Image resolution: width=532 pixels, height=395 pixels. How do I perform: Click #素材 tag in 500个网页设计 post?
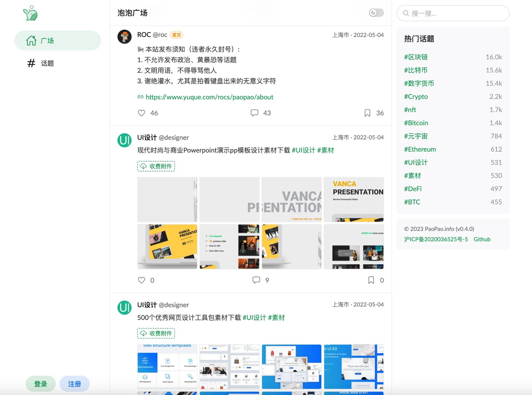pos(276,318)
